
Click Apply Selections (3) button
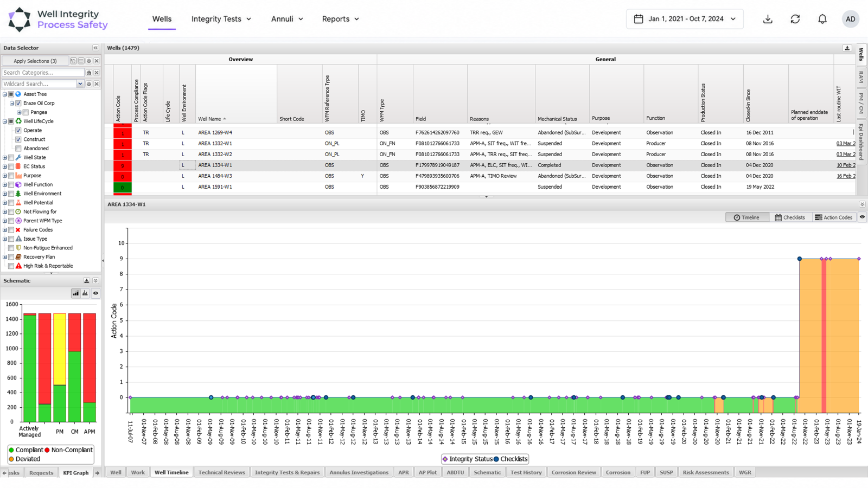click(x=35, y=61)
